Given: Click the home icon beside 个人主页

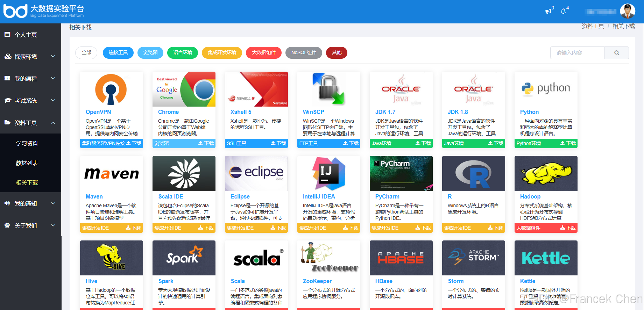Looking at the screenshot, I should click(7, 35).
